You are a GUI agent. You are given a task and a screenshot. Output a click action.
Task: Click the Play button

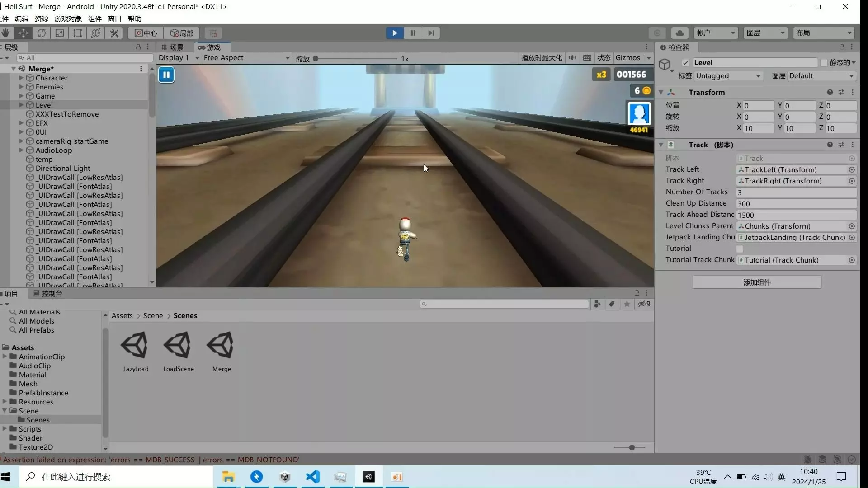(x=395, y=33)
